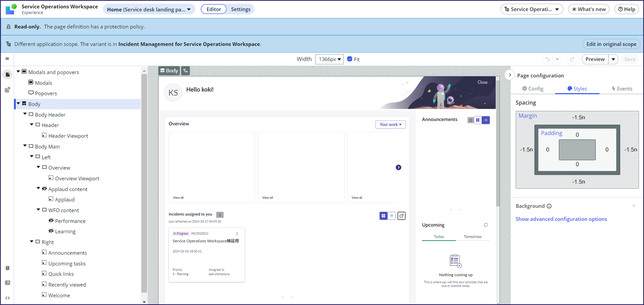Click the undo arrow icon

[548, 59]
